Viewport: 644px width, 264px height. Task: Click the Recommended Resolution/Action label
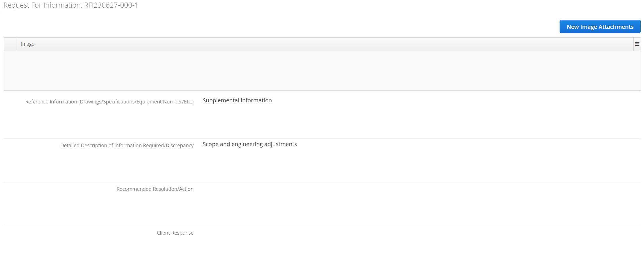click(x=155, y=189)
